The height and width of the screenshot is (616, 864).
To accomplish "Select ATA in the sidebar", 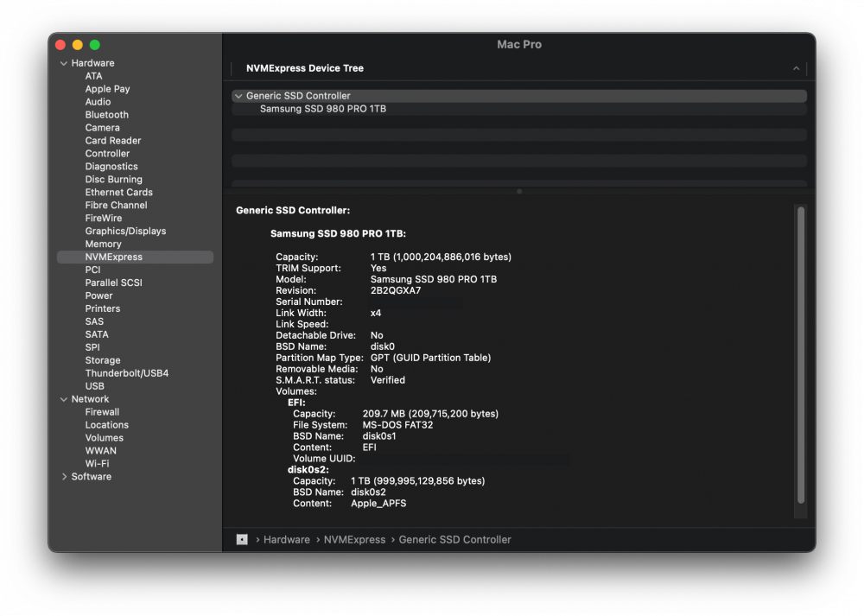I will [x=93, y=76].
